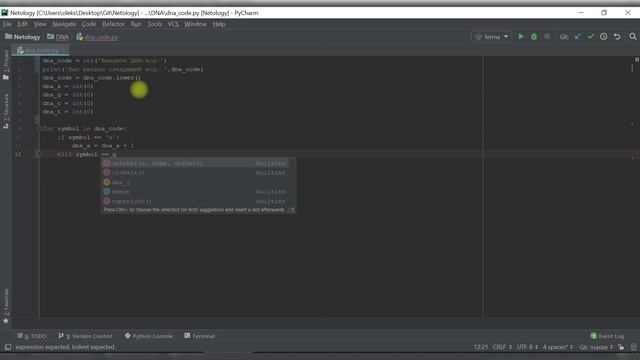Close the dna_code.py editor tab
This screenshot has height=360, width=640.
(64, 50)
